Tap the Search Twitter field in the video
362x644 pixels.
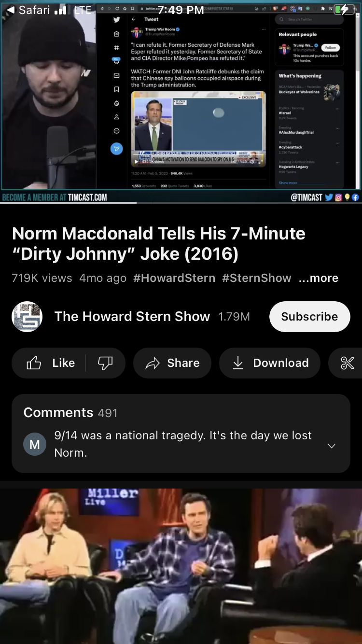tap(309, 19)
